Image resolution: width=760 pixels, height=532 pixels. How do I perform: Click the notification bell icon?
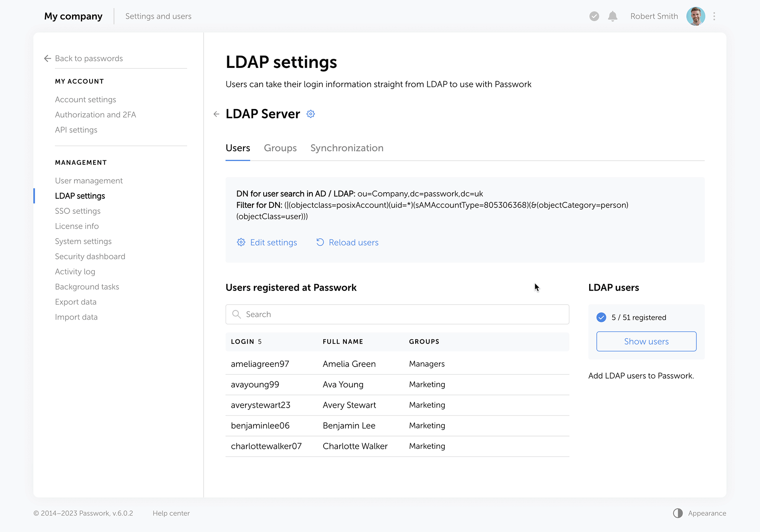point(612,16)
